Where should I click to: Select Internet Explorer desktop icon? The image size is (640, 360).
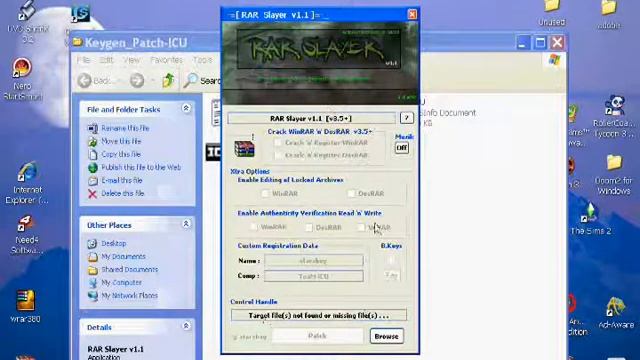point(27,183)
